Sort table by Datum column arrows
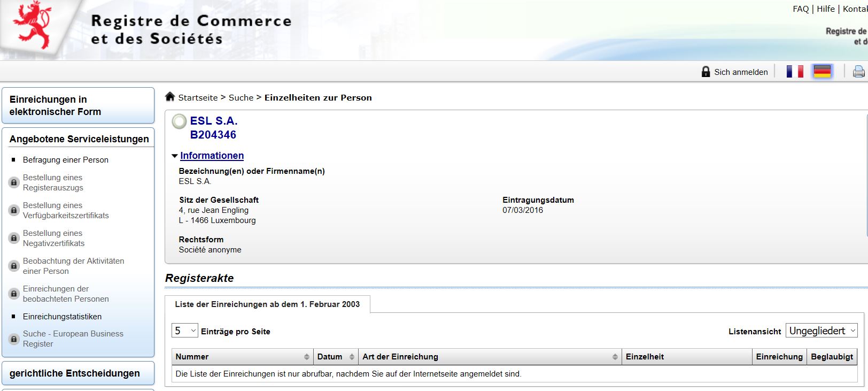 click(352, 357)
